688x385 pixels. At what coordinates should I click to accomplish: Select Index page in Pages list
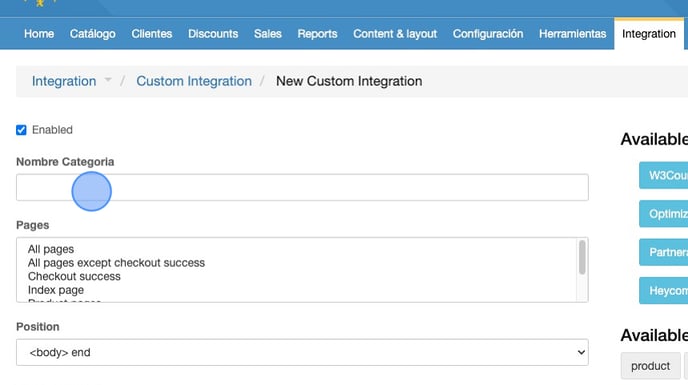(56, 290)
